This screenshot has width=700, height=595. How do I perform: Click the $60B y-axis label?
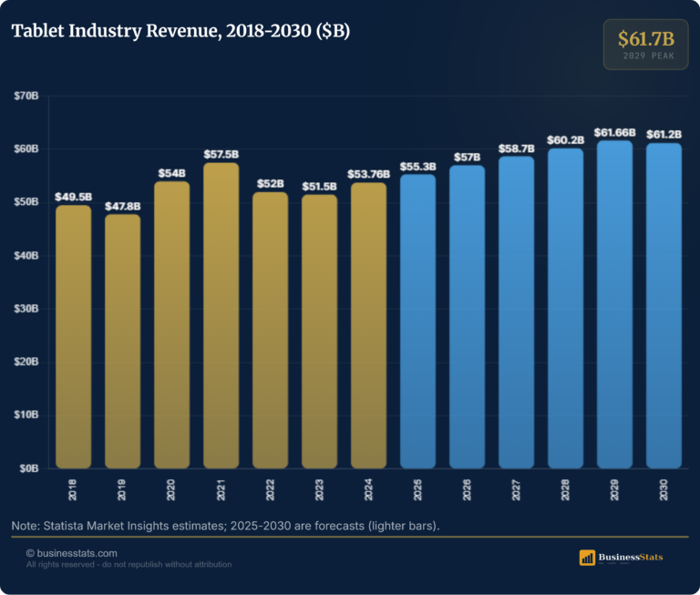(26, 149)
